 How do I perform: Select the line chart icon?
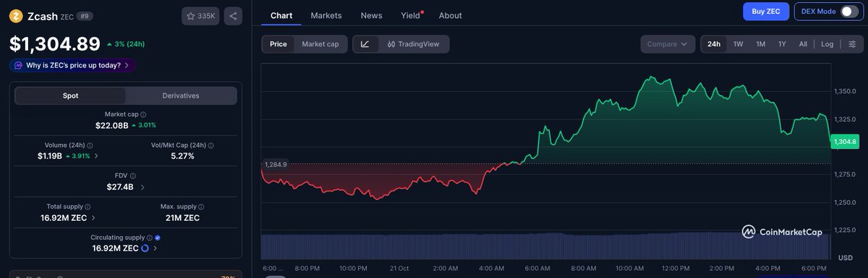365,44
